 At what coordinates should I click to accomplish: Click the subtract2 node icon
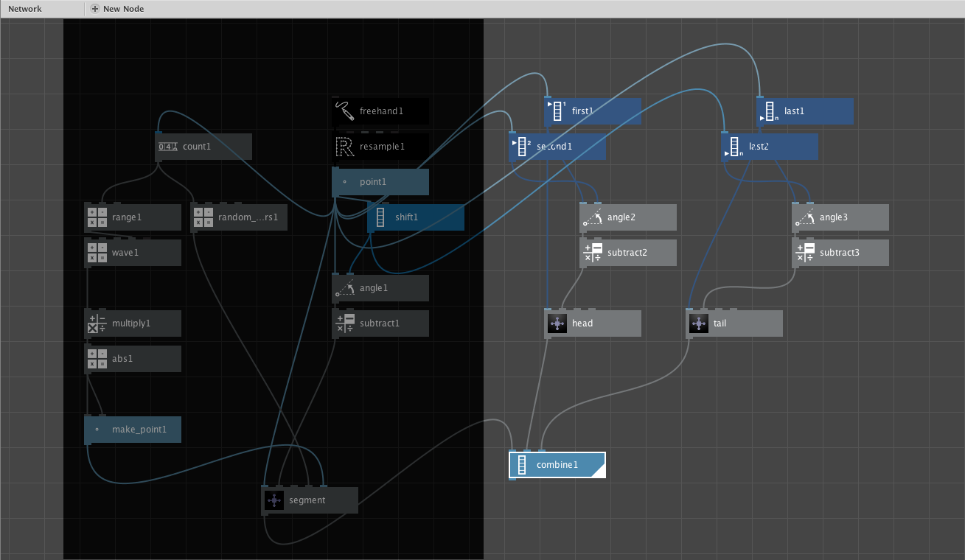pos(593,253)
